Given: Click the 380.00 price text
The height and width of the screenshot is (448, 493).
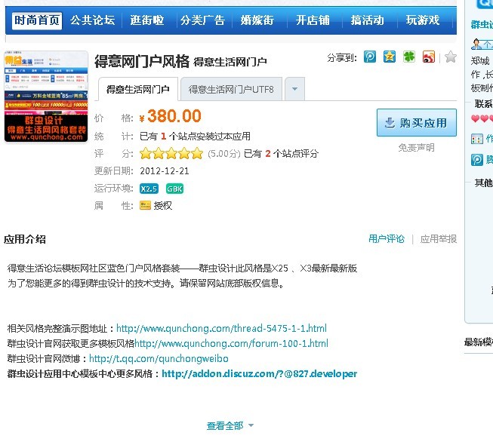Looking at the screenshot, I should coord(174,116).
